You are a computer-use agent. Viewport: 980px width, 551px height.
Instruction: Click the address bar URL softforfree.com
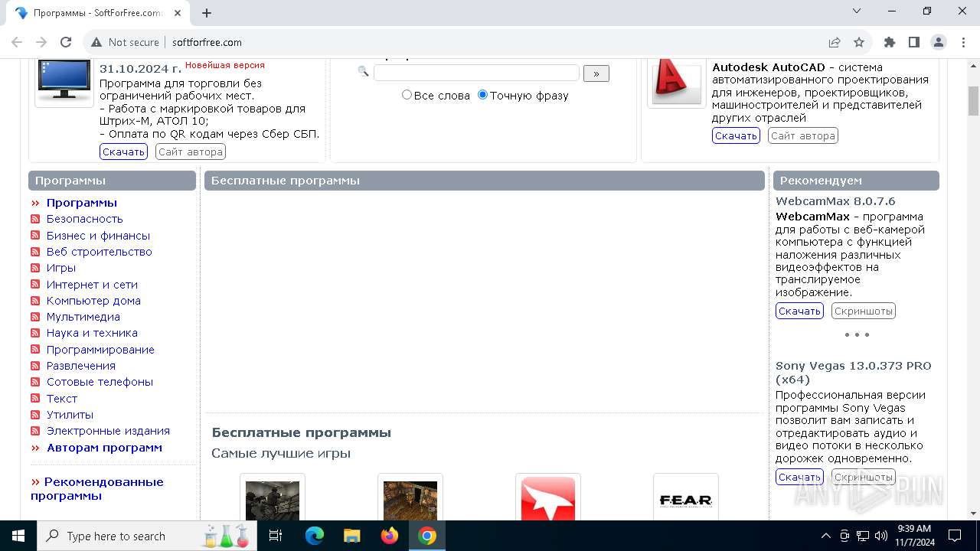point(207,42)
